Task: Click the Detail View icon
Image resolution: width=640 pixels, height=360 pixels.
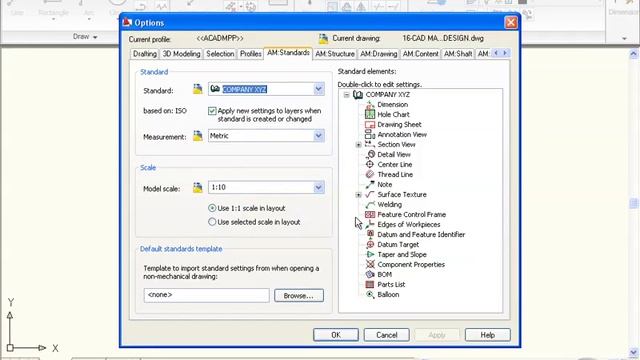Action: tap(370, 154)
